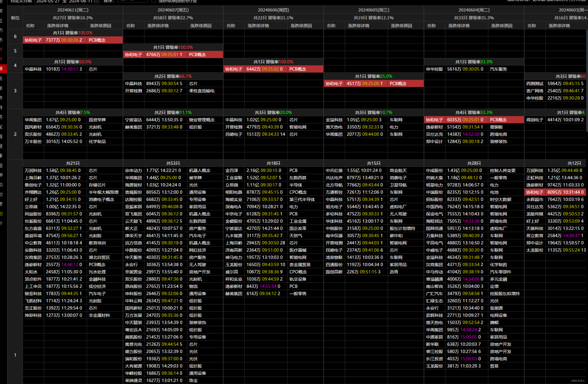Click 涨跌停原因 column header under 20240606
This screenshot has height=384, width=588.
tap(301, 26)
